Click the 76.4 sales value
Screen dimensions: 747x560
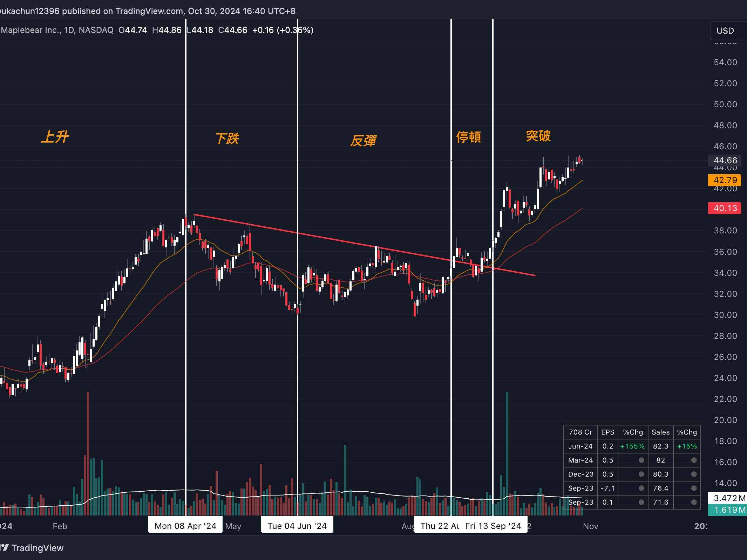(660, 488)
